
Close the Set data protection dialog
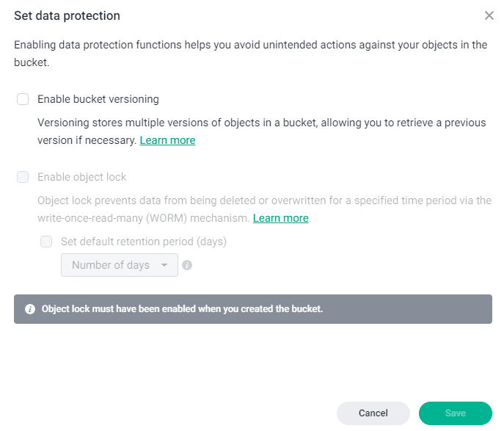(489, 15)
